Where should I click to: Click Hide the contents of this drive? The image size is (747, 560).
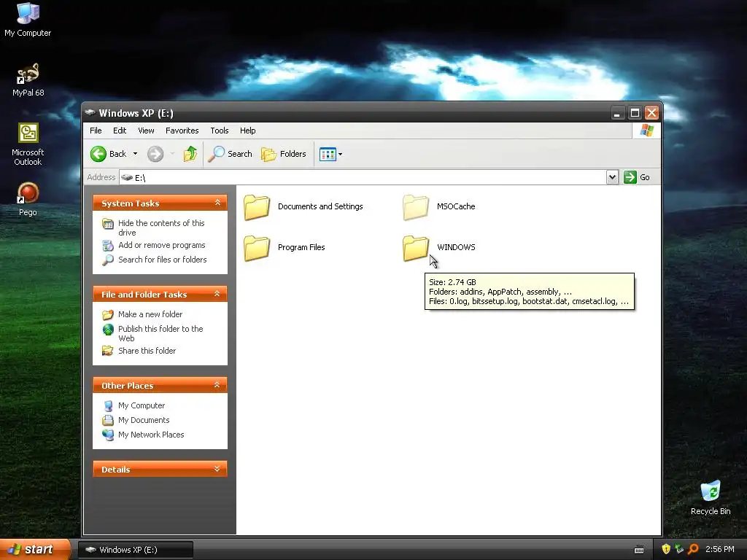[x=161, y=227]
